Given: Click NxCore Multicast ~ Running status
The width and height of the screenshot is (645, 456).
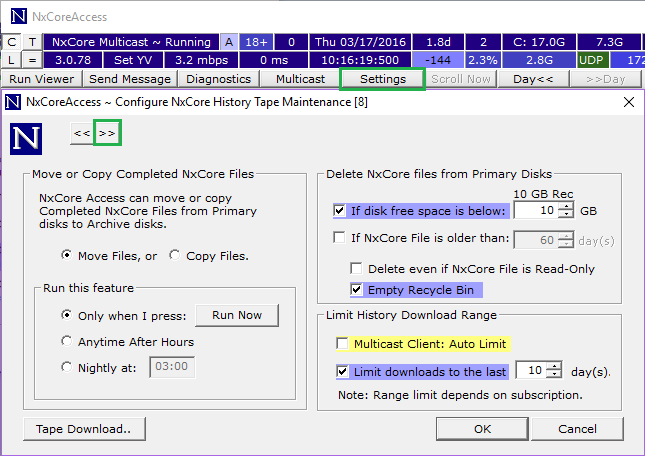Looking at the screenshot, I should coord(131,42).
